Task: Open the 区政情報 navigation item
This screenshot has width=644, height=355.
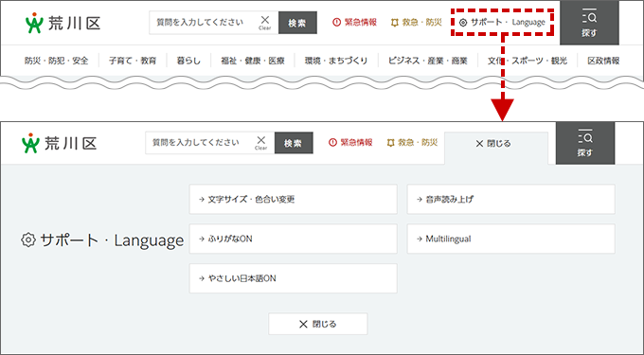Action: pos(603,61)
